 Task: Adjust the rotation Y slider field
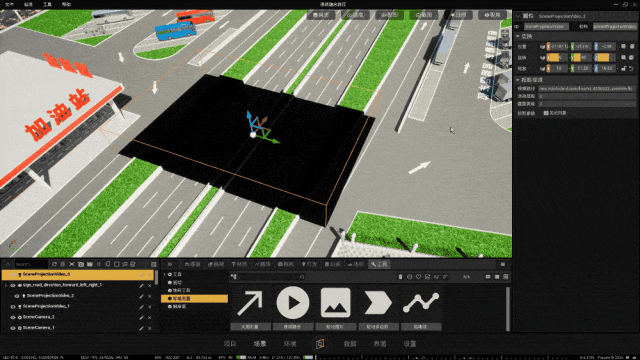[x=581, y=58]
